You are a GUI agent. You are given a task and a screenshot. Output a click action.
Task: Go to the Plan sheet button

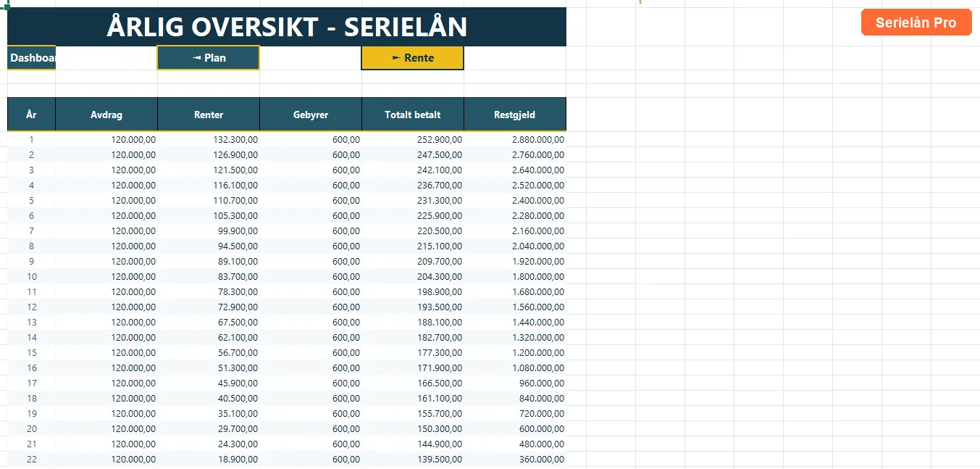click(x=209, y=58)
